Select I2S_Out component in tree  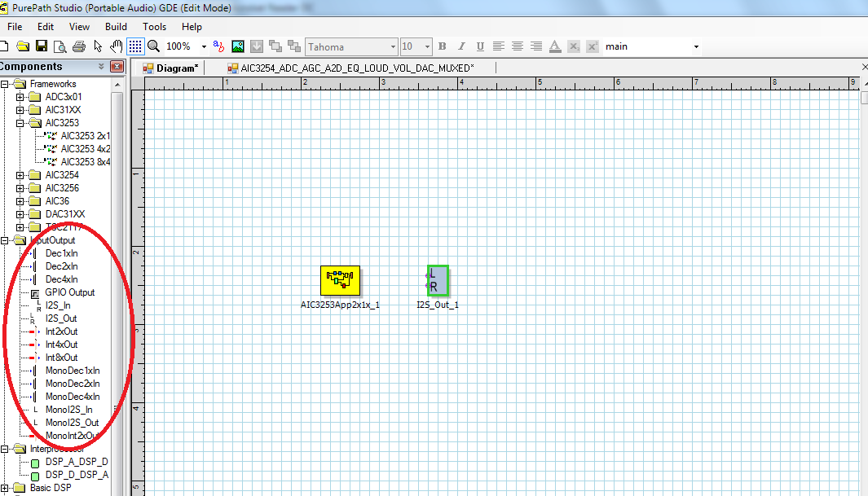click(61, 318)
